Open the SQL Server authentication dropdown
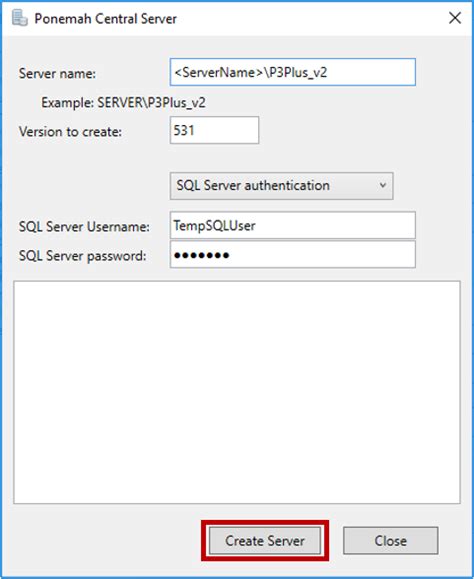474x579 pixels. (281, 186)
